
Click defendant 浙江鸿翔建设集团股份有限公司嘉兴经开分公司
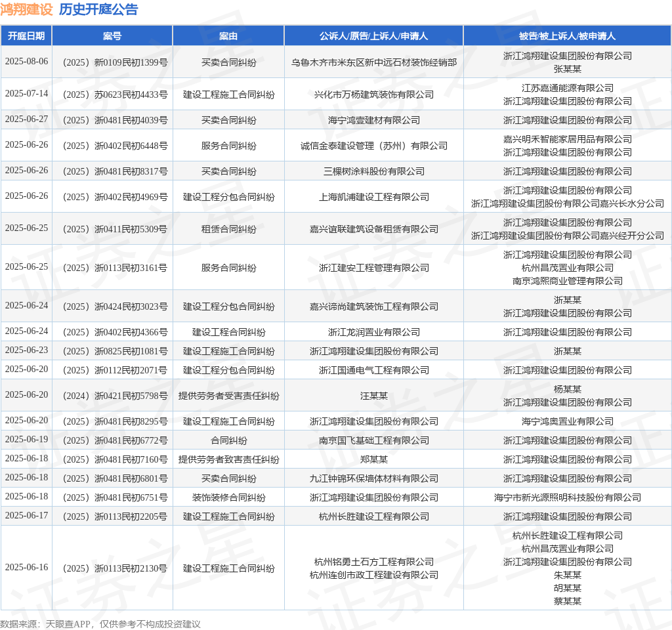click(568, 236)
